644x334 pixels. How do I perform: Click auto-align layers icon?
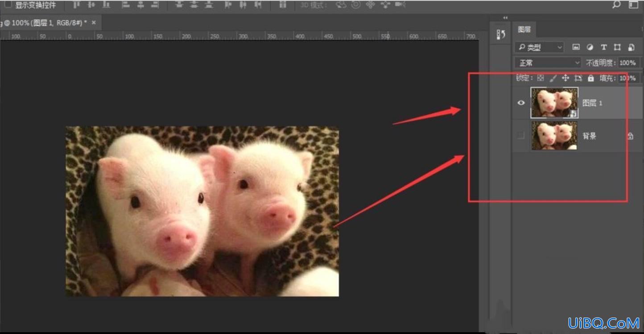tap(283, 5)
